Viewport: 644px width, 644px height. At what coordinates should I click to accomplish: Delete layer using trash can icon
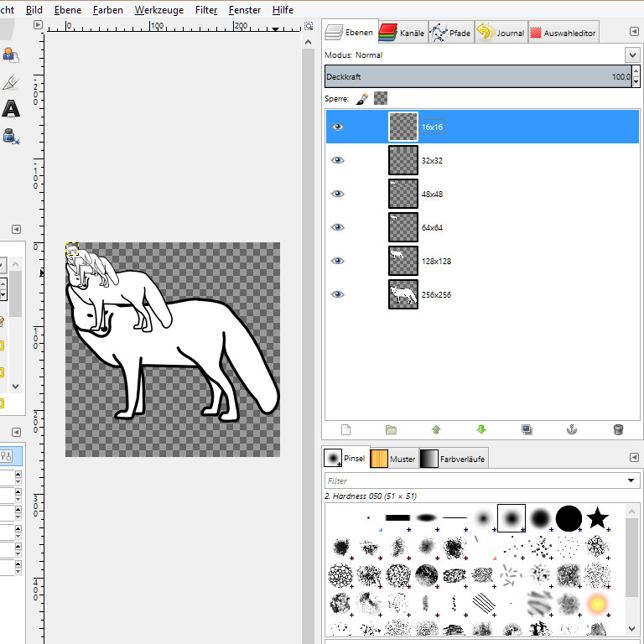618,429
